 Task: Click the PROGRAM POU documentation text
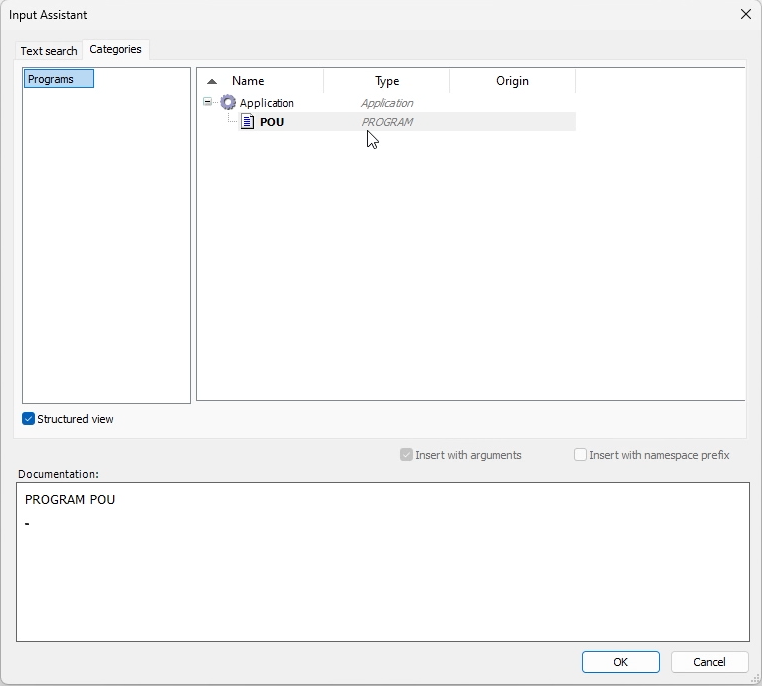(70, 499)
